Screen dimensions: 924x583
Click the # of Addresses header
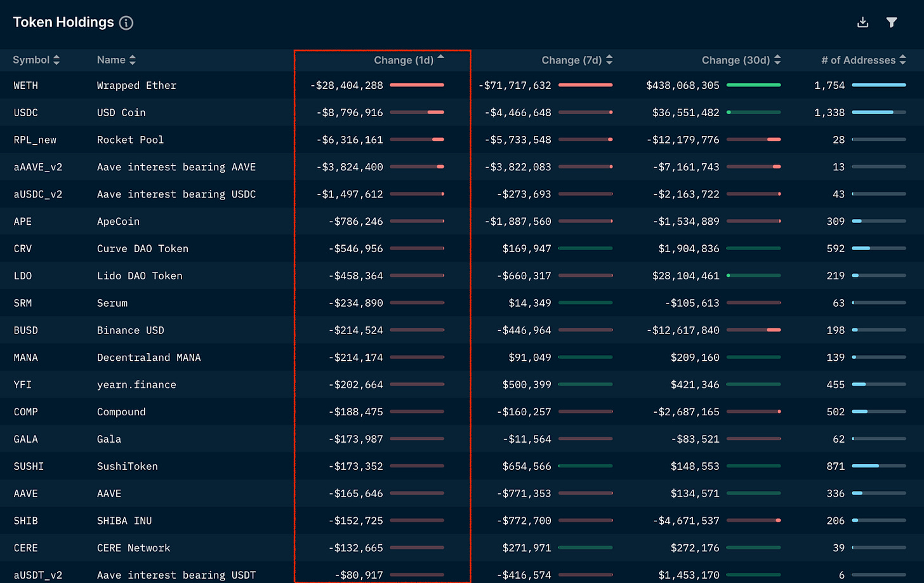point(858,60)
